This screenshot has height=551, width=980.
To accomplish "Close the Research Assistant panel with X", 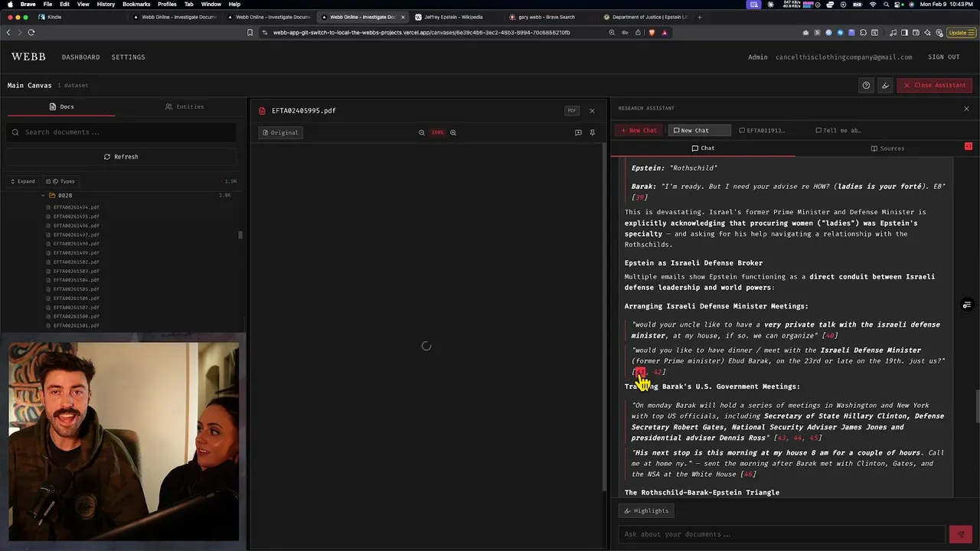I will tap(966, 109).
